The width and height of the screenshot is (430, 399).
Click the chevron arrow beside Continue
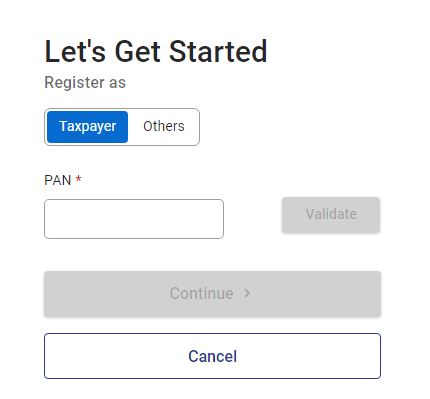247,293
